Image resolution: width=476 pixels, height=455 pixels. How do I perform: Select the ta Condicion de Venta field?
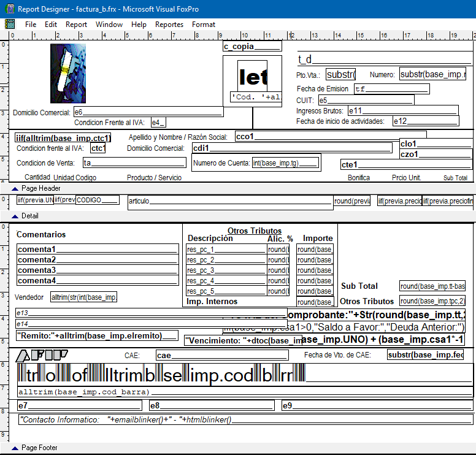coord(134,162)
